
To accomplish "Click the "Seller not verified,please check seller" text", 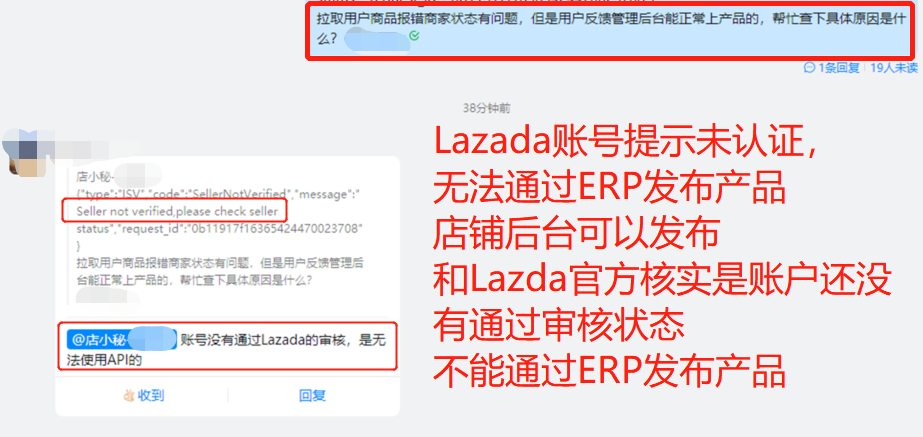I will tap(177, 211).
